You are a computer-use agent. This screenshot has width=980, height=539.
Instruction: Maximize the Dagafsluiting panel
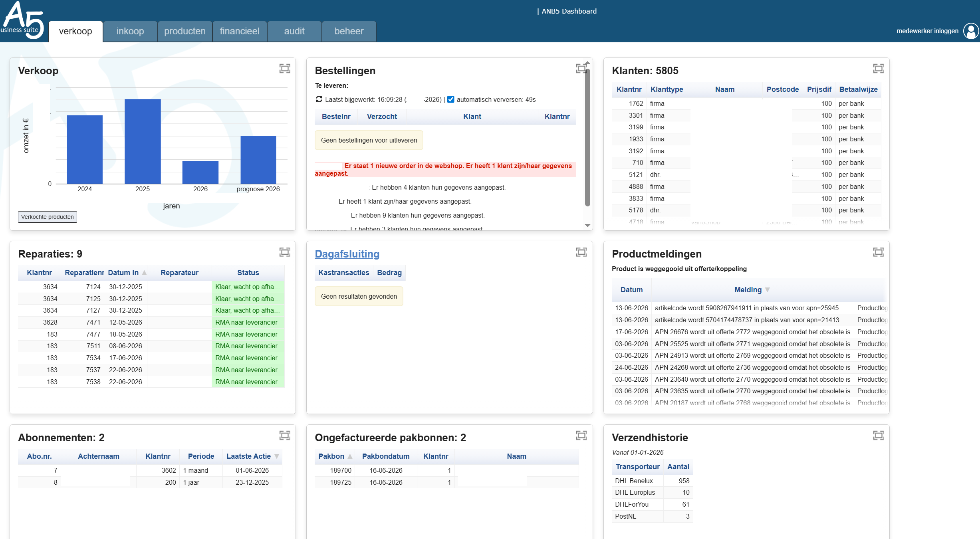click(x=581, y=252)
